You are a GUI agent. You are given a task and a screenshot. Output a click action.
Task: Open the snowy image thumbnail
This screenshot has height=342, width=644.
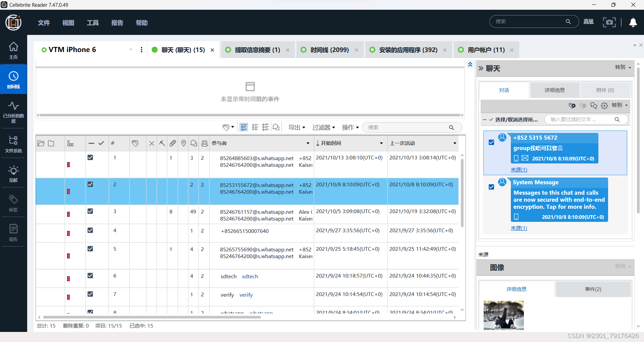coord(503,315)
